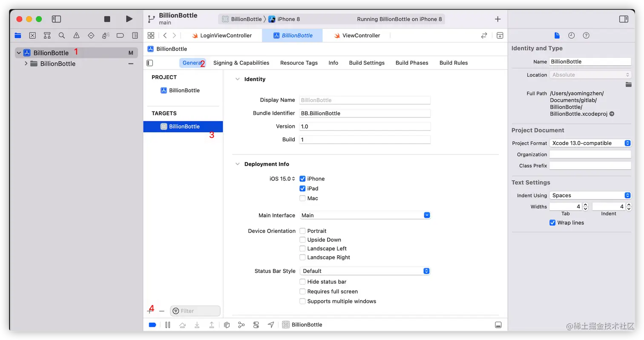The image size is (644, 340).
Task: Show the History inspector
Action: tap(572, 35)
